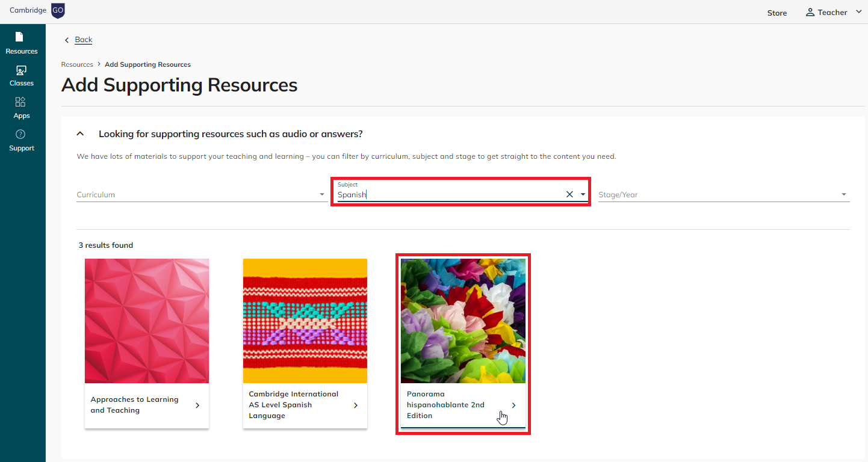Clear the Spanish subject selection

click(x=569, y=194)
